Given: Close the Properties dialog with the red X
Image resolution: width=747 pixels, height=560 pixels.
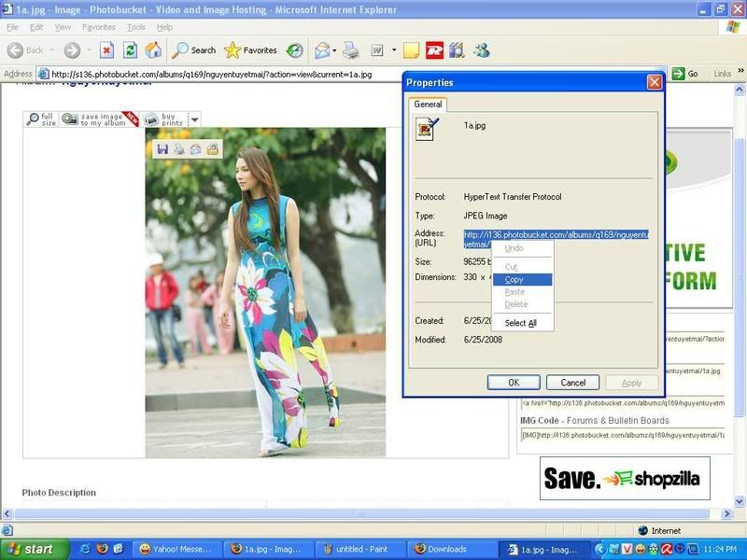Looking at the screenshot, I should [655, 82].
